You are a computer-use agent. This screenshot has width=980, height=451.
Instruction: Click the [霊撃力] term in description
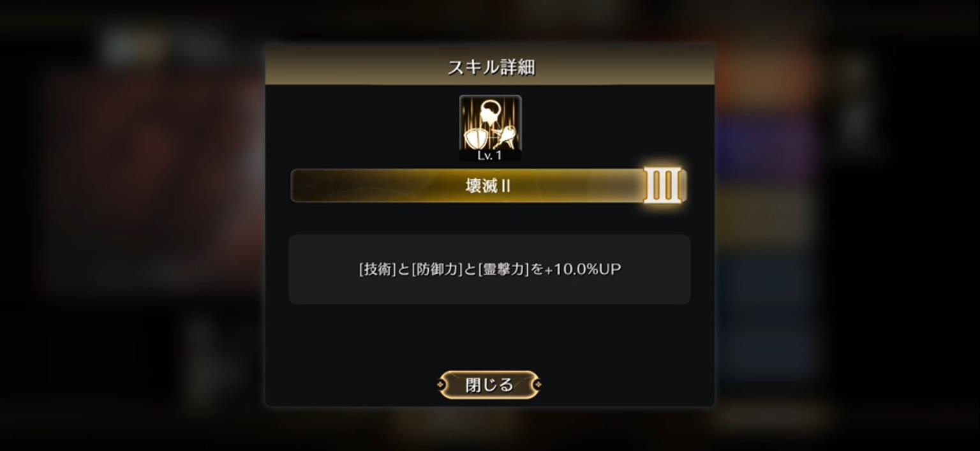coord(503,269)
